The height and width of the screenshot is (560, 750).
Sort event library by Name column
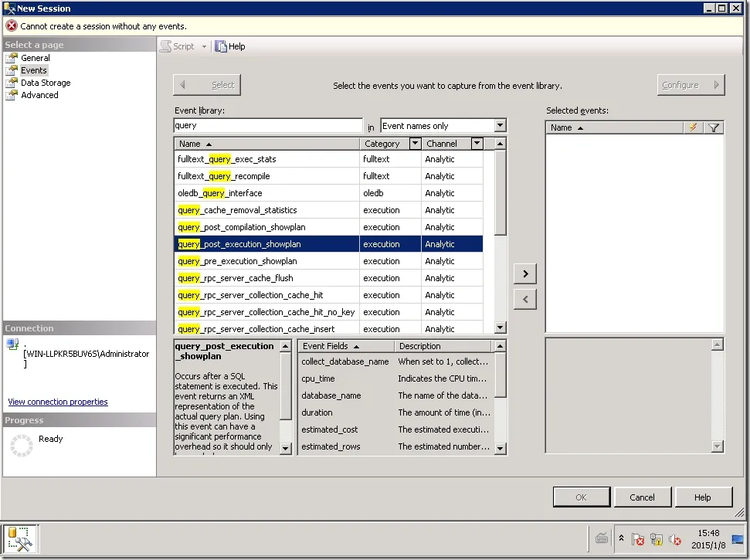pos(266,144)
